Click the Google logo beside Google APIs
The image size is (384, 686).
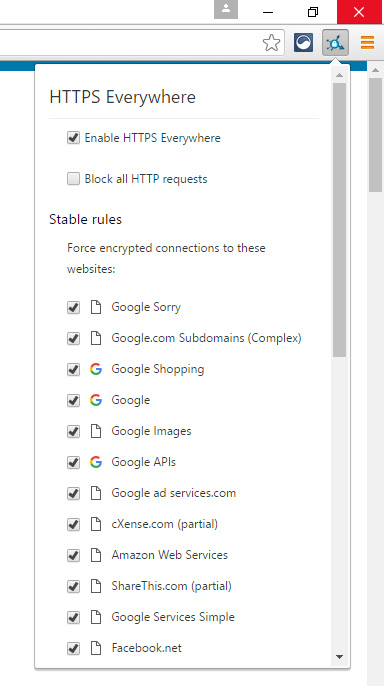96,462
